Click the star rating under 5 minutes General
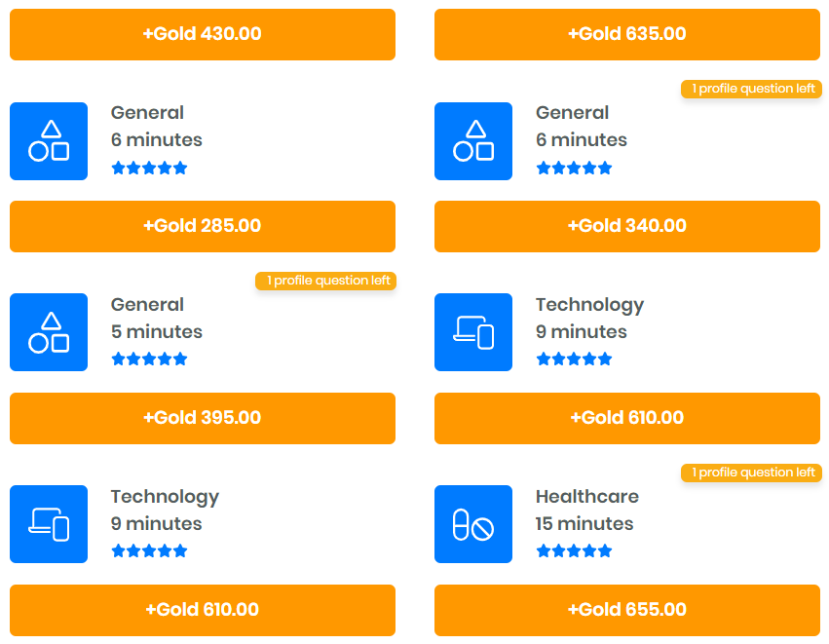 point(149,360)
